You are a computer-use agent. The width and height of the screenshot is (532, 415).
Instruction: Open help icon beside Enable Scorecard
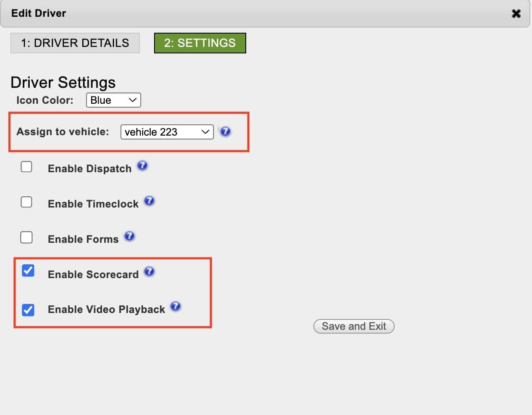[149, 272]
